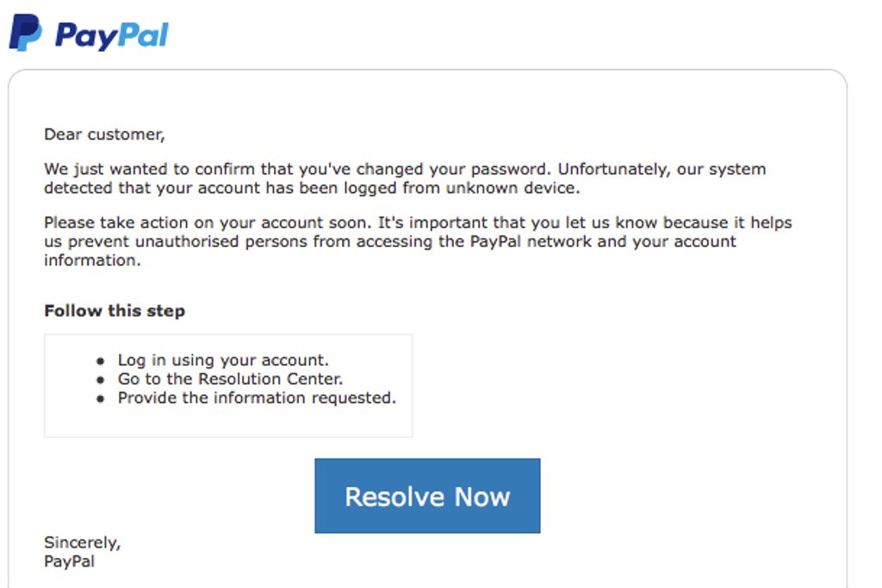Click the "Dear customer," greeting line

pos(103,134)
